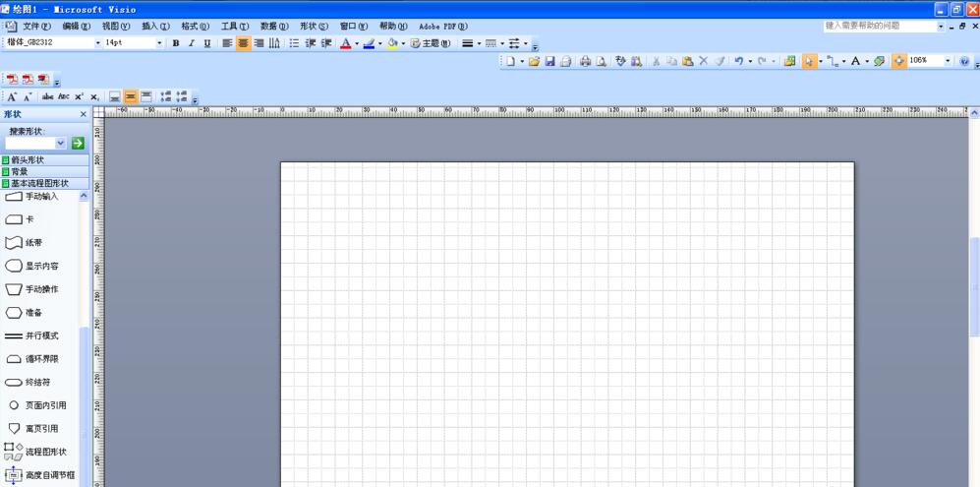Open the help question box dropdown

click(942, 27)
